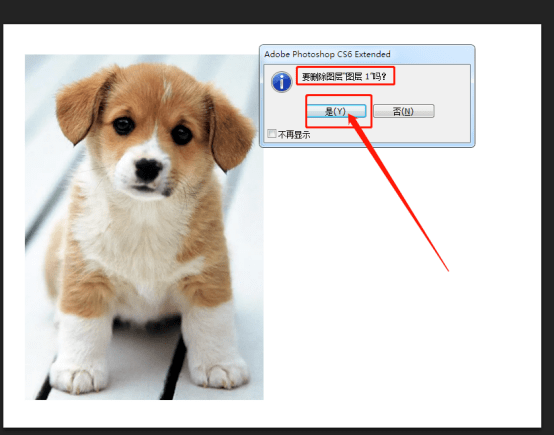Click the puppy's black nose
Image resolution: width=554 pixels, height=435 pixels.
148,169
